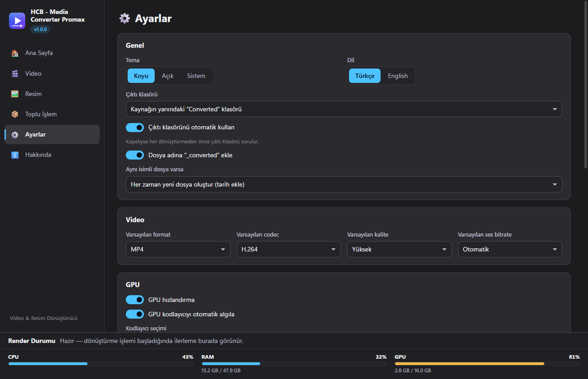Image resolution: width=588 pixels, height=379 pixels.
Task: Click the settings page vertical scrollbar
Action: point(585,86)
